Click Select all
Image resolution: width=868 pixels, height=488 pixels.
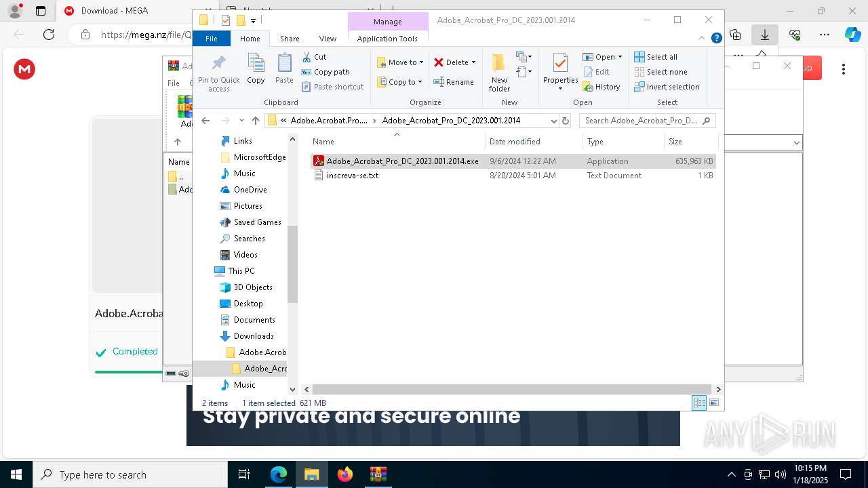click(656, 57)
